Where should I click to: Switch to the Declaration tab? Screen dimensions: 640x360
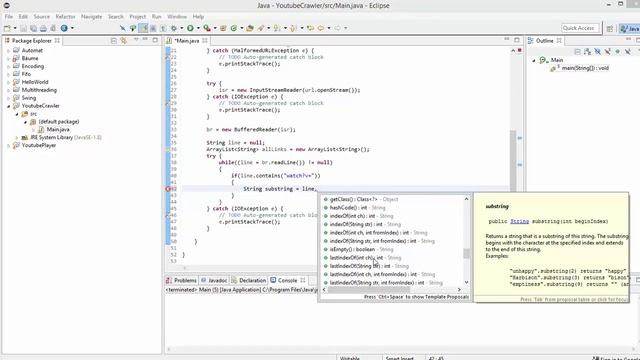click(249, 280)
